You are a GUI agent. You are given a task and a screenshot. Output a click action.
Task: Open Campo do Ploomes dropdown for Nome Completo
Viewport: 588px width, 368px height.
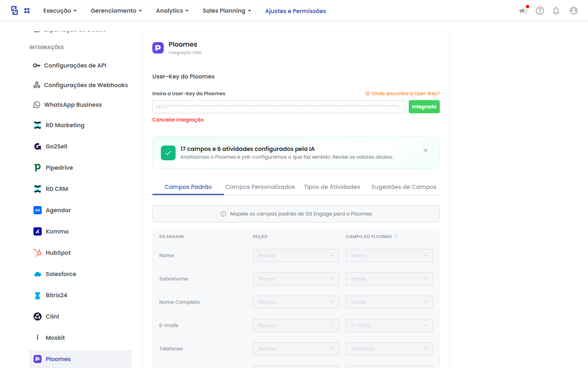[x=389, y=302]
